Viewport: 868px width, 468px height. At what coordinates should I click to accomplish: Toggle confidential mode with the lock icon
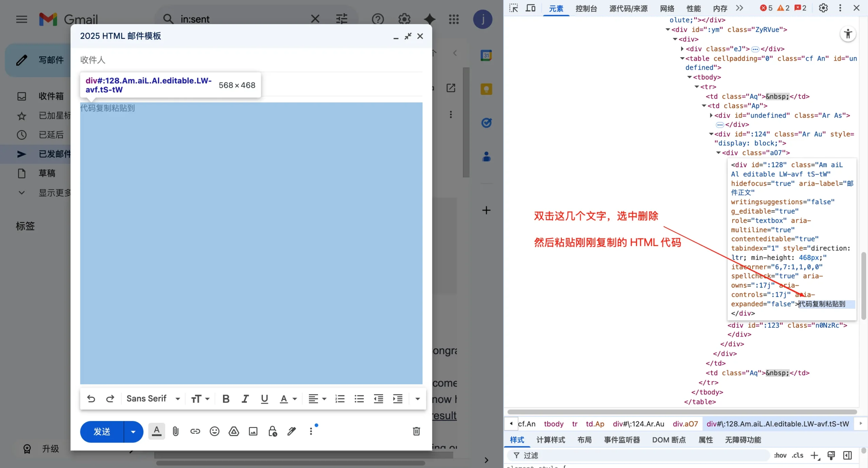point(272,431)
